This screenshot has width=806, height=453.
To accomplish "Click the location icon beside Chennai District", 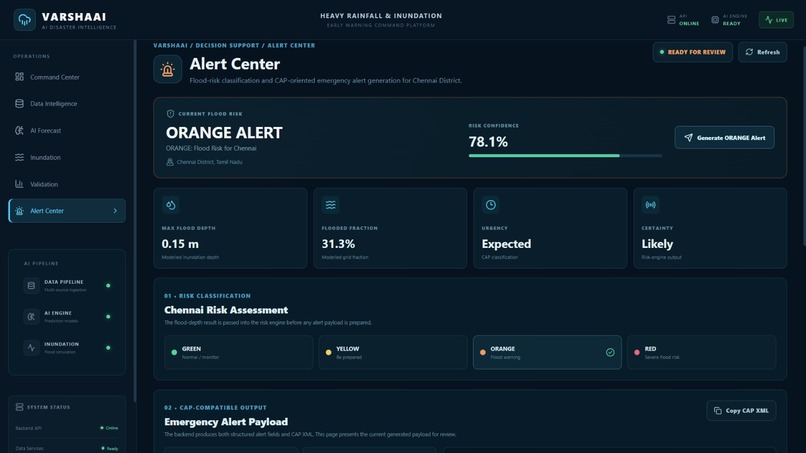I will point(170,162).
